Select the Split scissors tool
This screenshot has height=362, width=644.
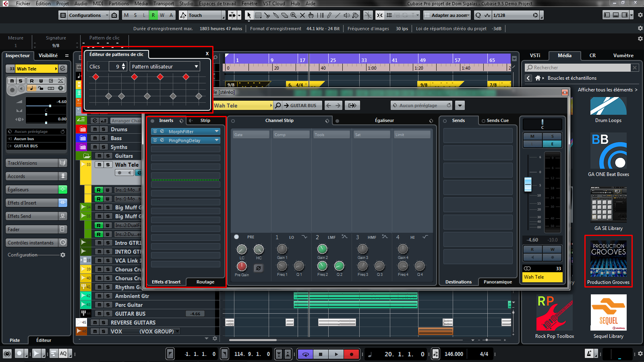(267, 15)
